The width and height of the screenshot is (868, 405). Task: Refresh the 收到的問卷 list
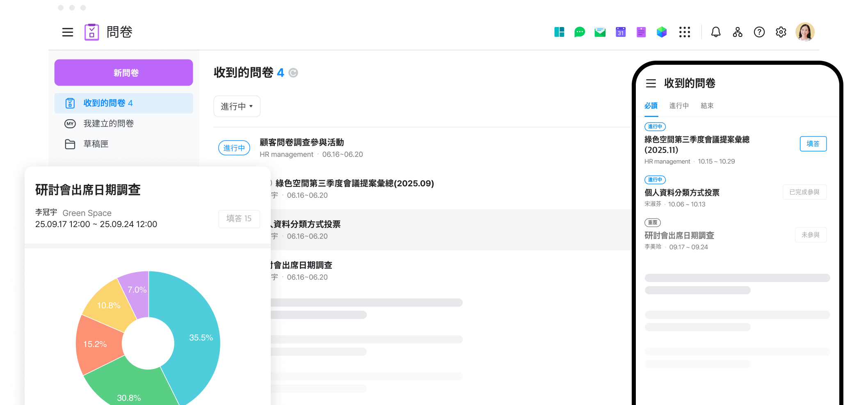(293, 73)
